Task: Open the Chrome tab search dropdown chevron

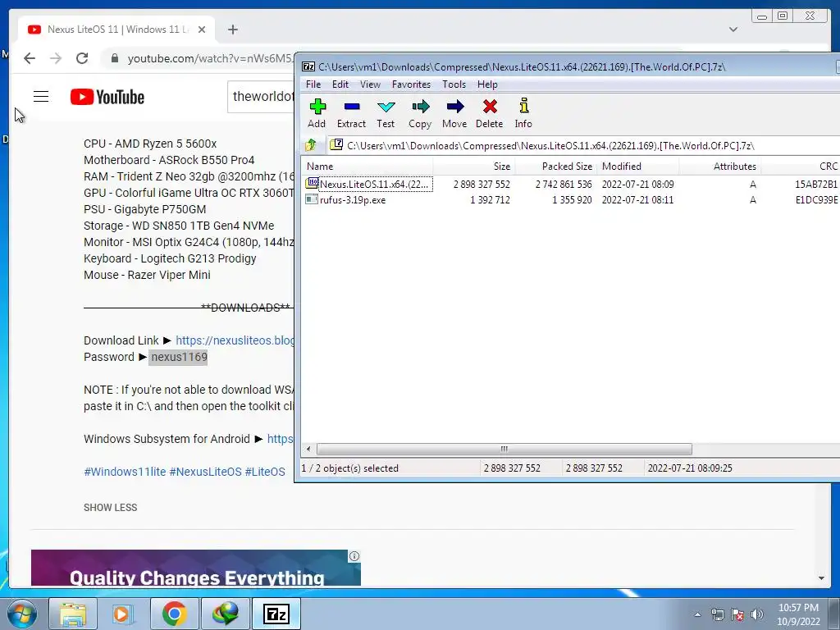Action: [733, 30]
